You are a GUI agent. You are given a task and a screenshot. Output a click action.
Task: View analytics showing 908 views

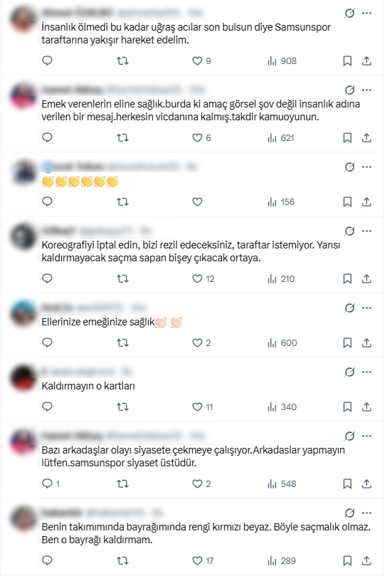click(282, 61)
